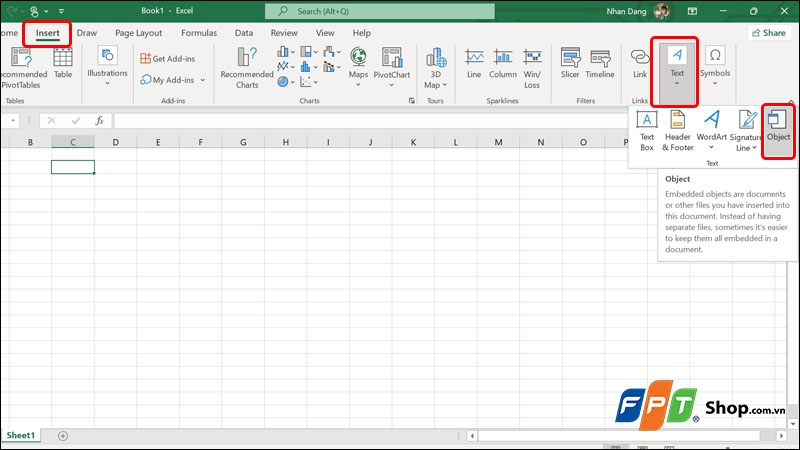The height and width of the screenshot is (450, 800).
Task: Select the active cell C2
Action: point(72,167)
